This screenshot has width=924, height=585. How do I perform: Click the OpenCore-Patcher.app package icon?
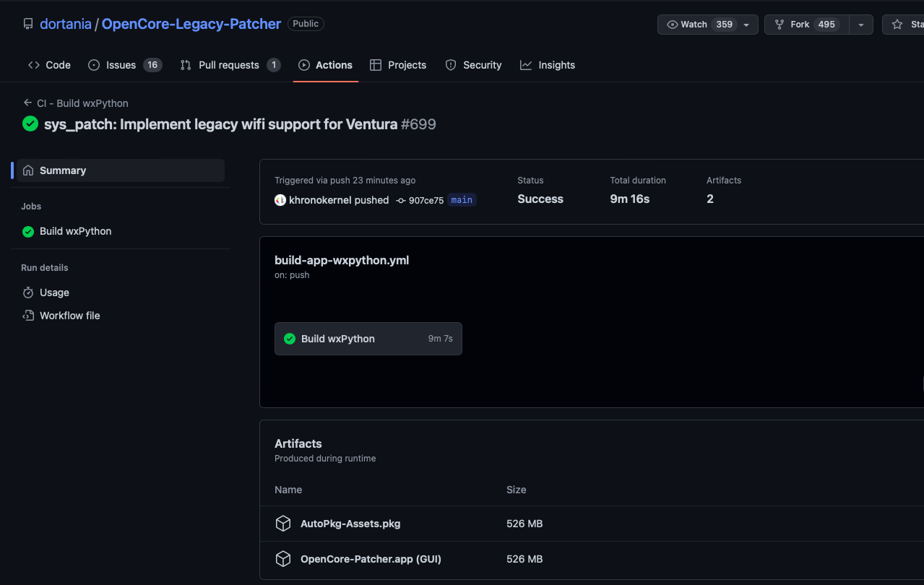(283, 559)
